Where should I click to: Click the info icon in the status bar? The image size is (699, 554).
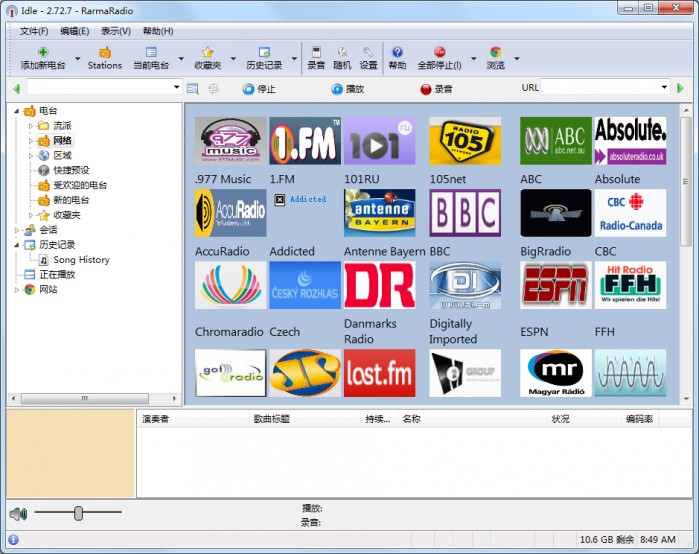point(13,540)
